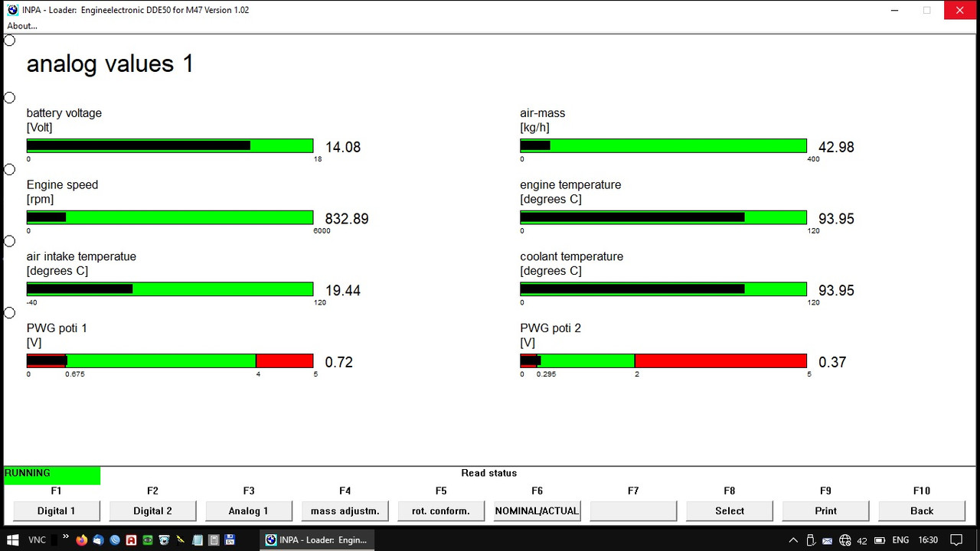
Task: Click the intake temperature value 19.44
Action: pyautogui.click(x=343, y=291)
